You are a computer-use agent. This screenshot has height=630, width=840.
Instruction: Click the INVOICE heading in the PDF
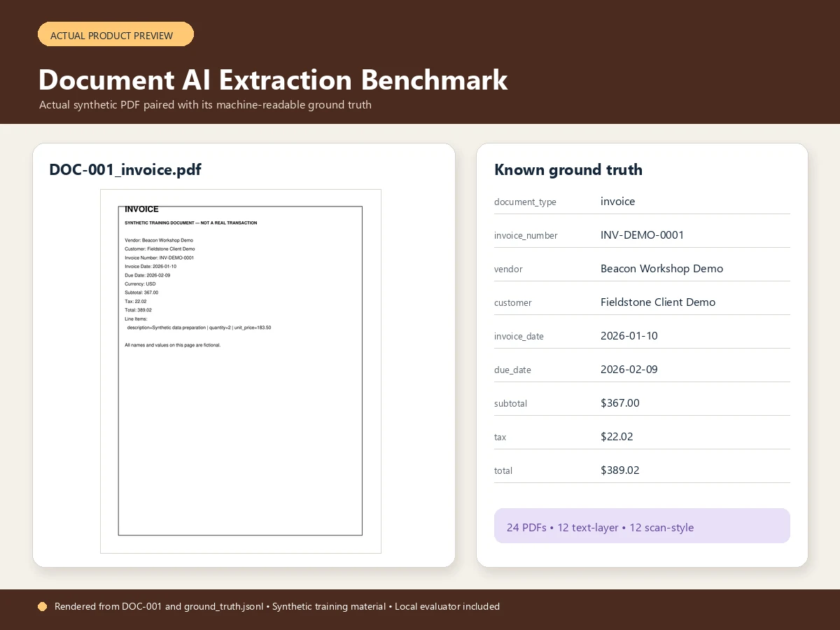[x=141, y=209]
